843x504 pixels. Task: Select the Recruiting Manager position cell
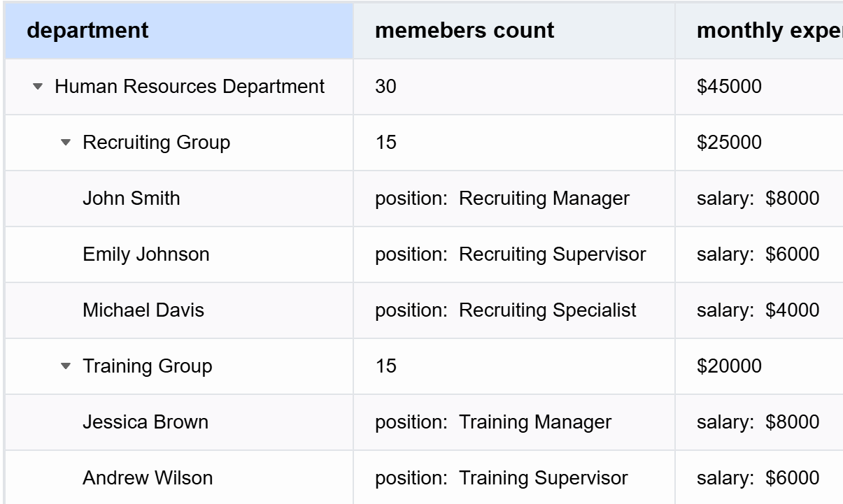[502, 199]
